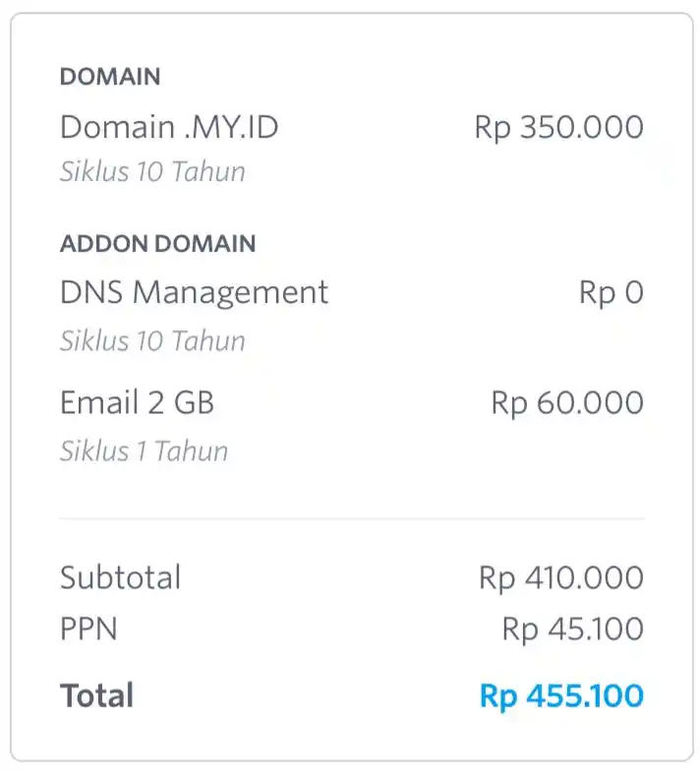Click the Rp 350.000 domain price
This screenshot has width=700, height=773.
[558, 128]
